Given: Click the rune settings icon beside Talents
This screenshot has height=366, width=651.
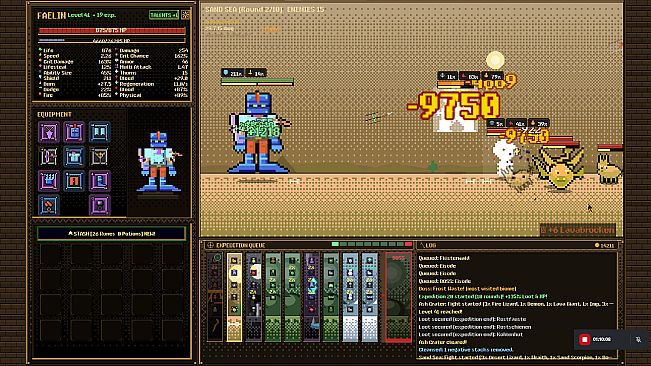Looking at the screenshot, I should coord(185,15).
